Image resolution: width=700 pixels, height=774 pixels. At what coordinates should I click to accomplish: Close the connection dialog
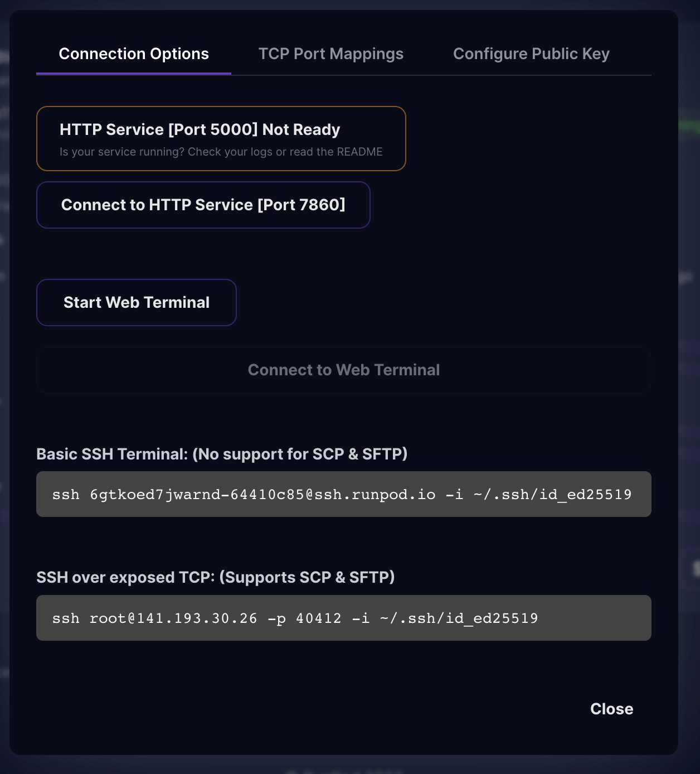(611, 709)
